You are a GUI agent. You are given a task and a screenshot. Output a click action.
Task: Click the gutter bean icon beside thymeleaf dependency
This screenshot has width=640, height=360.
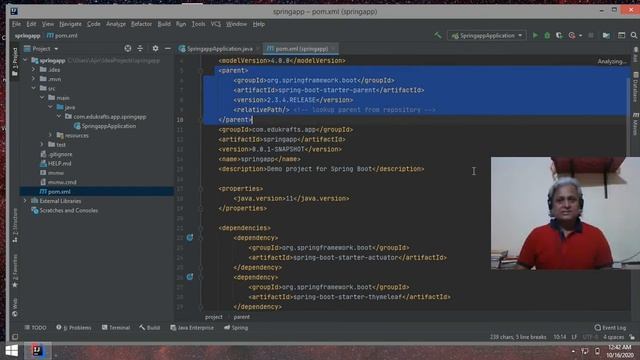pos(190,277)
